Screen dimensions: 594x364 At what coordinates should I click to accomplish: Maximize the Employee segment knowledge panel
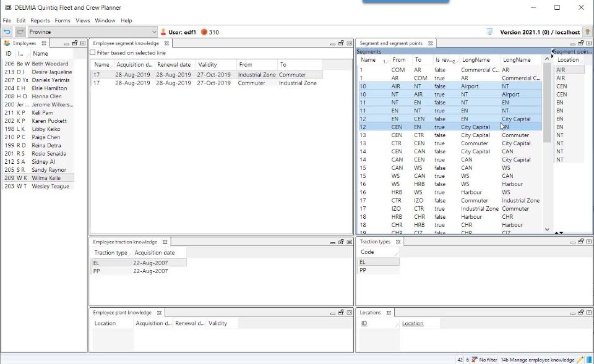(349, 43)
